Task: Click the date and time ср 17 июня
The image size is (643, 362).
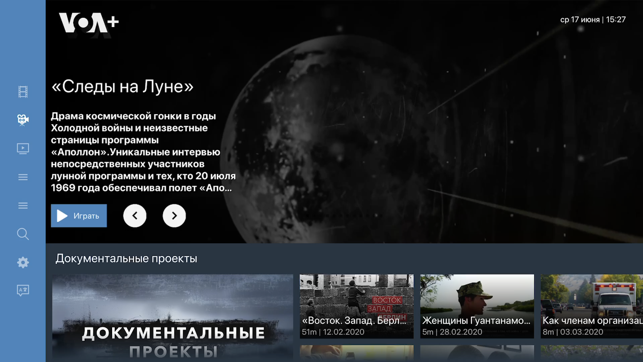Action: [x=593, y=19]
